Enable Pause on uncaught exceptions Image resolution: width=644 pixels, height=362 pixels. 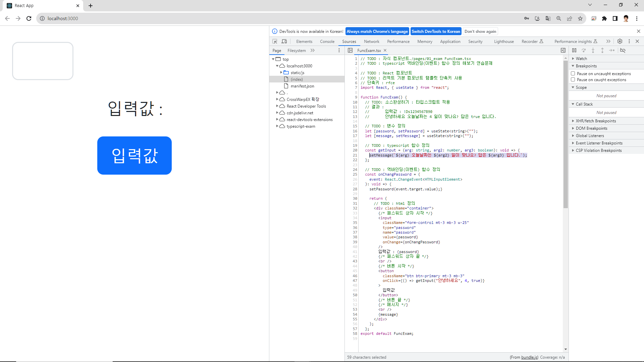tap(573, 73)
